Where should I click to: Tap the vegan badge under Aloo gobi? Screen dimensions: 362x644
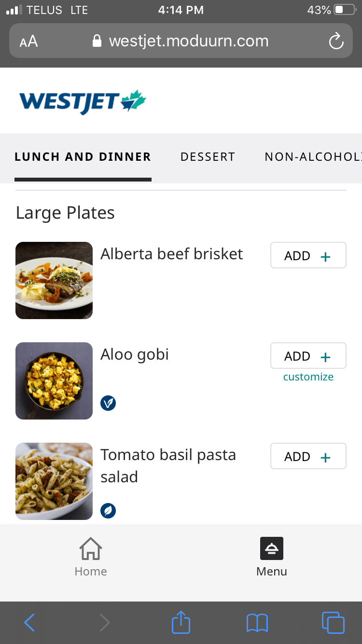coord(108,403)
